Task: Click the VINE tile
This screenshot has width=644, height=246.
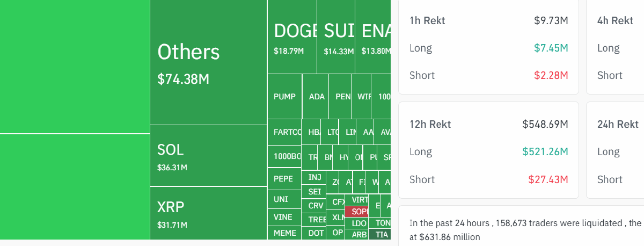Action: (x=284, y=217)
